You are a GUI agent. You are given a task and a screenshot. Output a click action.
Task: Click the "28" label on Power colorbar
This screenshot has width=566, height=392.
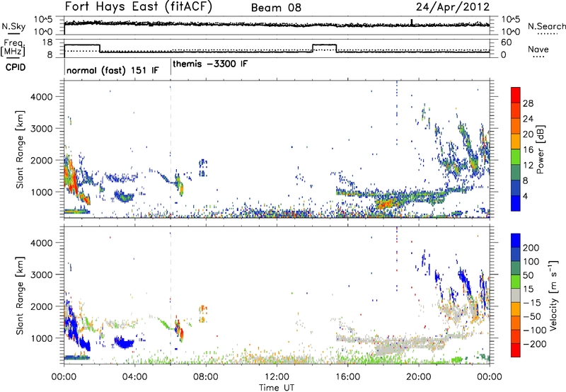click(528, 103)
